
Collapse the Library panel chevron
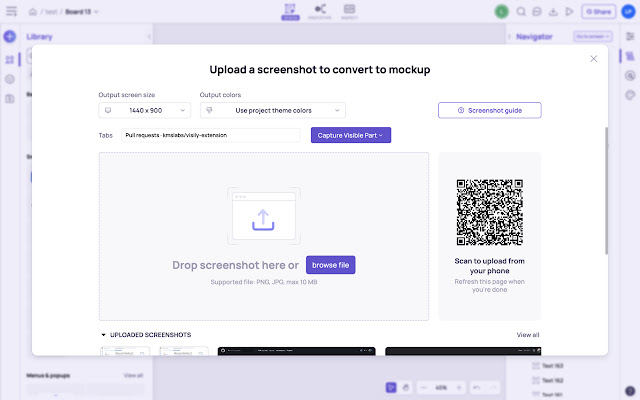(x=149, y=37)
